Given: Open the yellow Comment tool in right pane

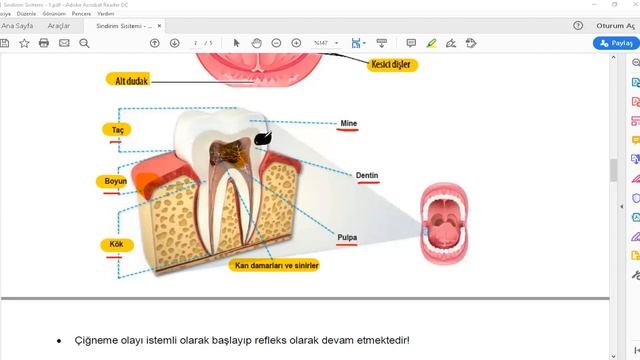Looking at the screenshot, I should pyautogui.click(x=636, y=140).
